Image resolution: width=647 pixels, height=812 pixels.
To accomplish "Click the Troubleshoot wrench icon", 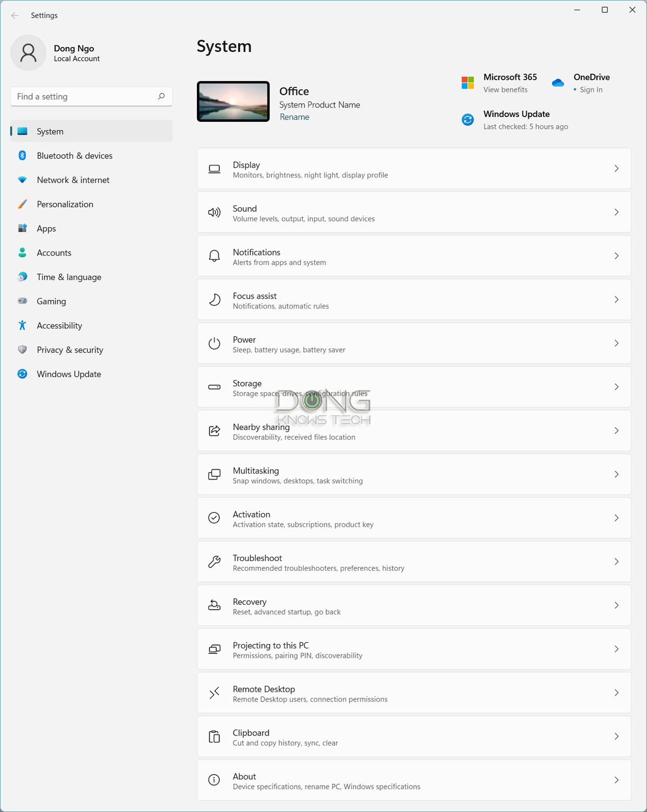I will (x=214, y=562).
